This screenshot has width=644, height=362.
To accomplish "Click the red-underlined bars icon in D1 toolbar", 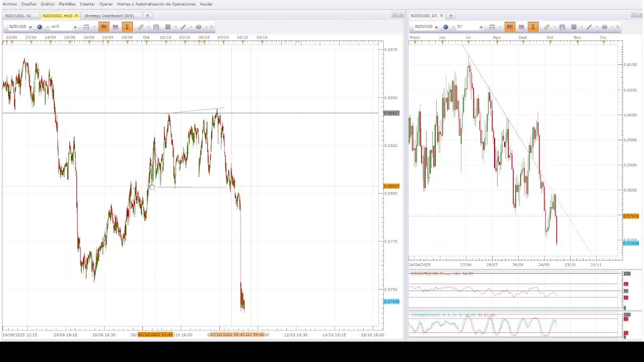I will click(x=522, y=27).
